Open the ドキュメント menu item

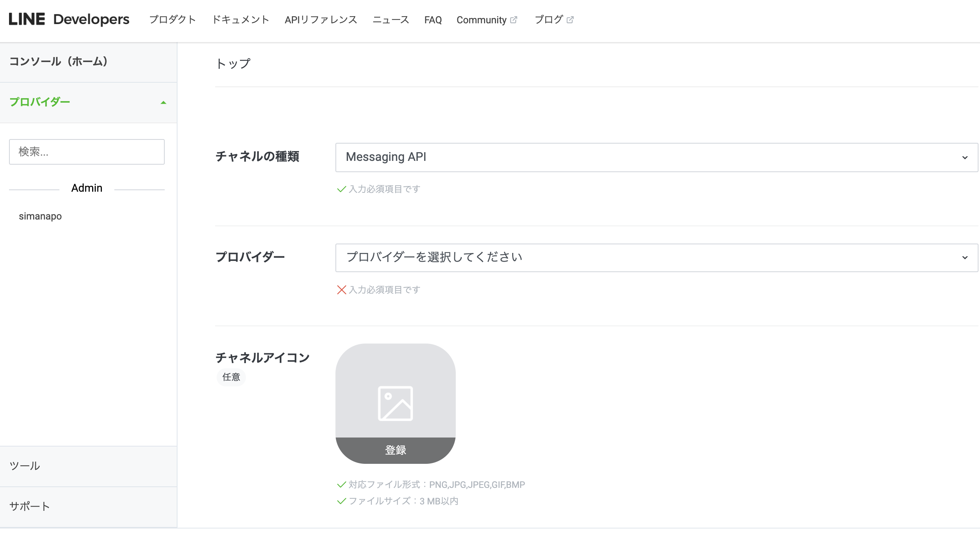click(x=240, y=20)
